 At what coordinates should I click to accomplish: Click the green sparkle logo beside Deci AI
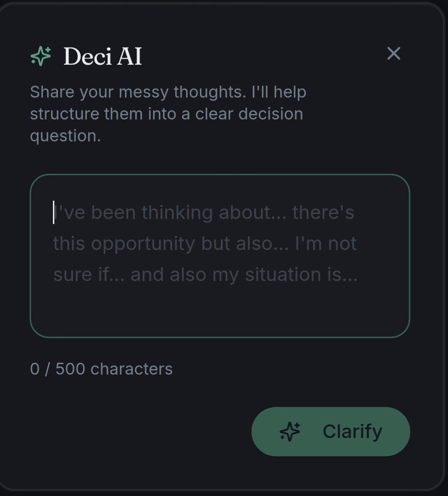tap(41, 56)
